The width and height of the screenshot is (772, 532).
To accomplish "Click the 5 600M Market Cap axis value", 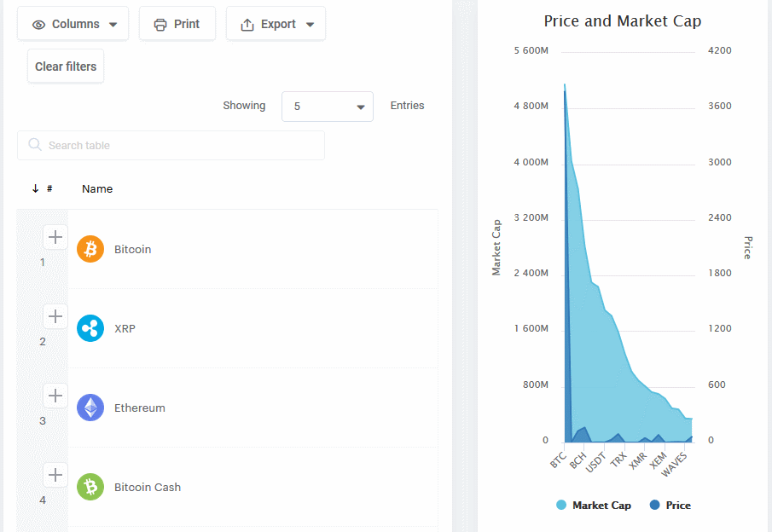I will pyautogui.click(x=531, y=50).
